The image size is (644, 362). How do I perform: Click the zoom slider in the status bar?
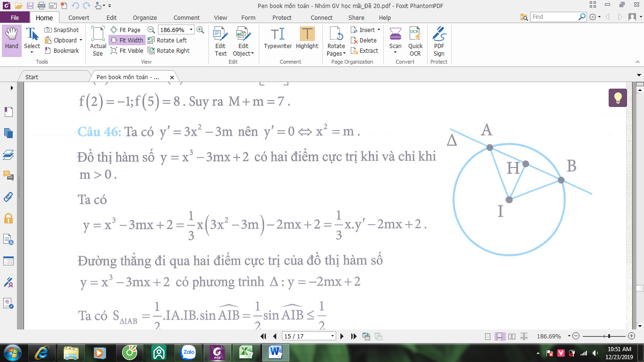603,336
